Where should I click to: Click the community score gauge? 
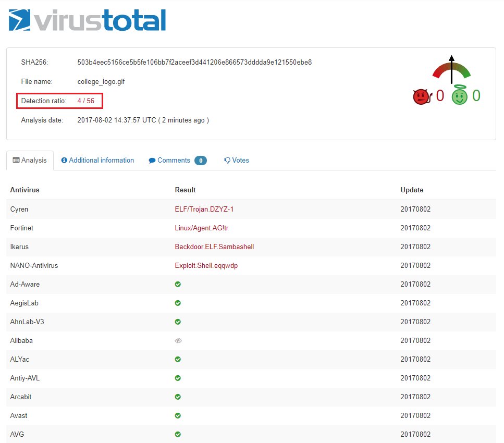click(x=451, y=69)
